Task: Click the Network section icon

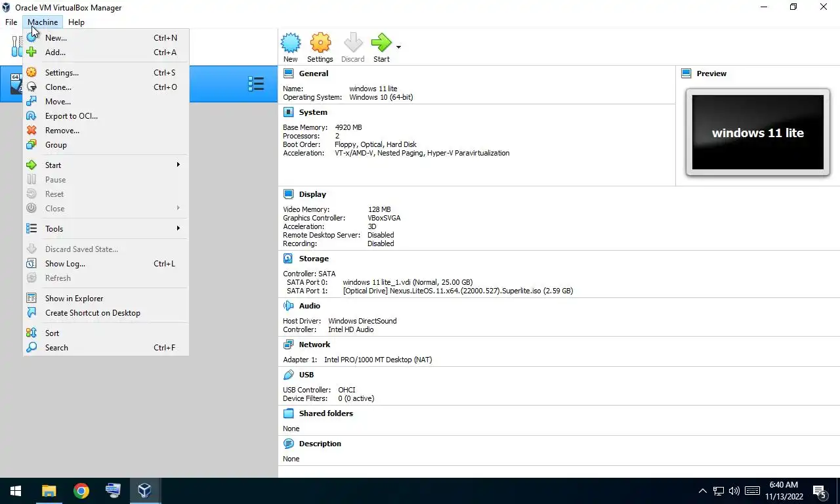Action: coord(288,345)
